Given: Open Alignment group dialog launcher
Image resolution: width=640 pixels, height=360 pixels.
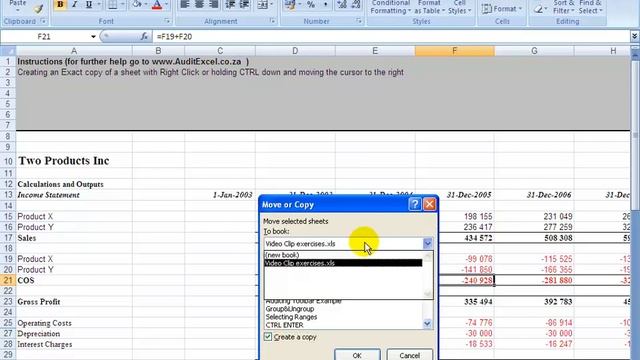Looking at the screenshot, I should (272, 21).
